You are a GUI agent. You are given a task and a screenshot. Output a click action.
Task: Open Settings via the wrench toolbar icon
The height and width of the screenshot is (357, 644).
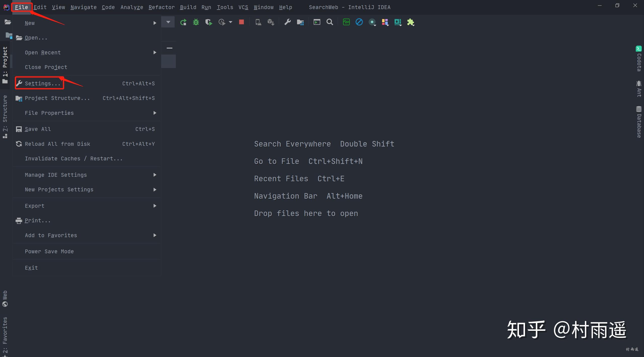tap(288, 22)
